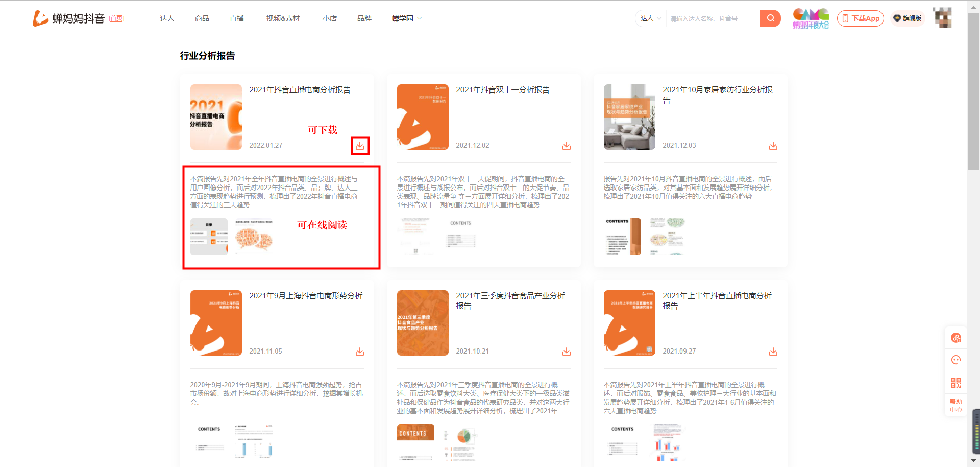This screenshot has width=980, height=467.
Task: Show the QR code from sidebar
Action: coord(956,383)
